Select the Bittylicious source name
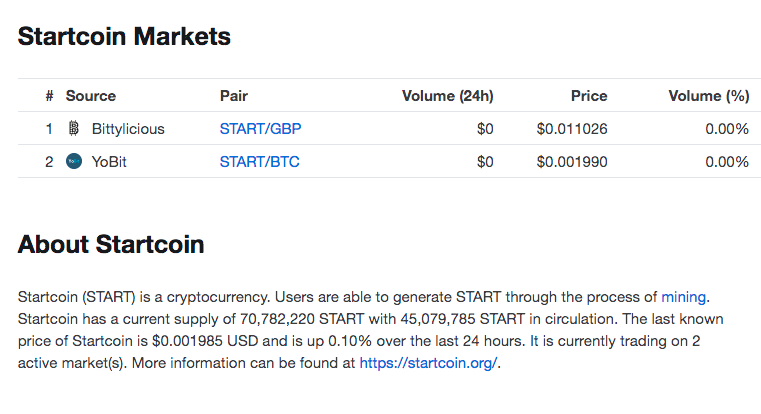 [x=128, y=129]
